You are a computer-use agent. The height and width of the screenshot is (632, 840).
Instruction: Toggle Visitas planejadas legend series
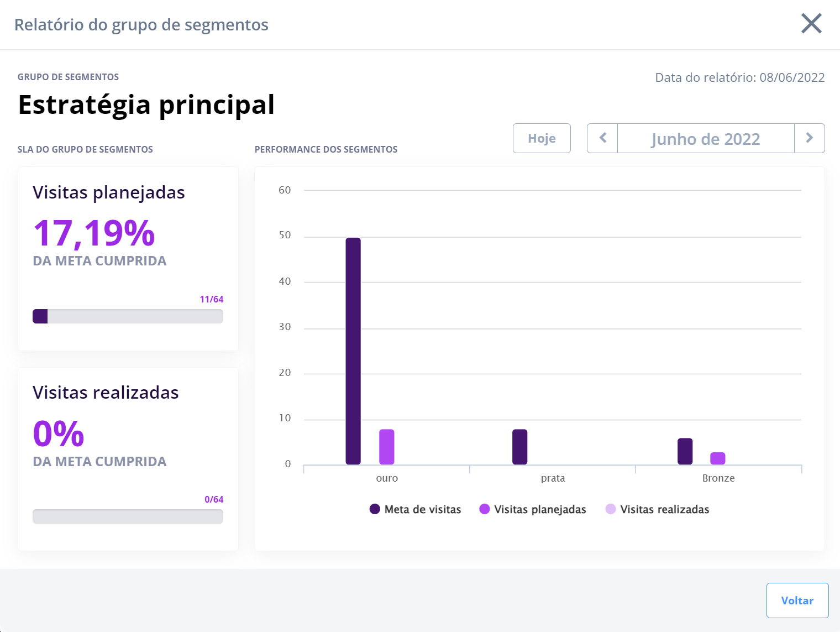tap(533, 509)
